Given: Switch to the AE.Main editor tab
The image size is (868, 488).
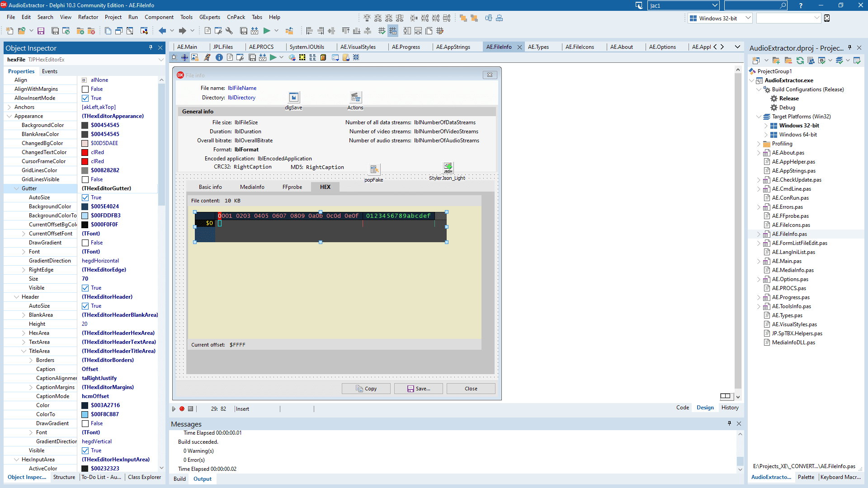Looking at the screenshot, I should 187,47.
